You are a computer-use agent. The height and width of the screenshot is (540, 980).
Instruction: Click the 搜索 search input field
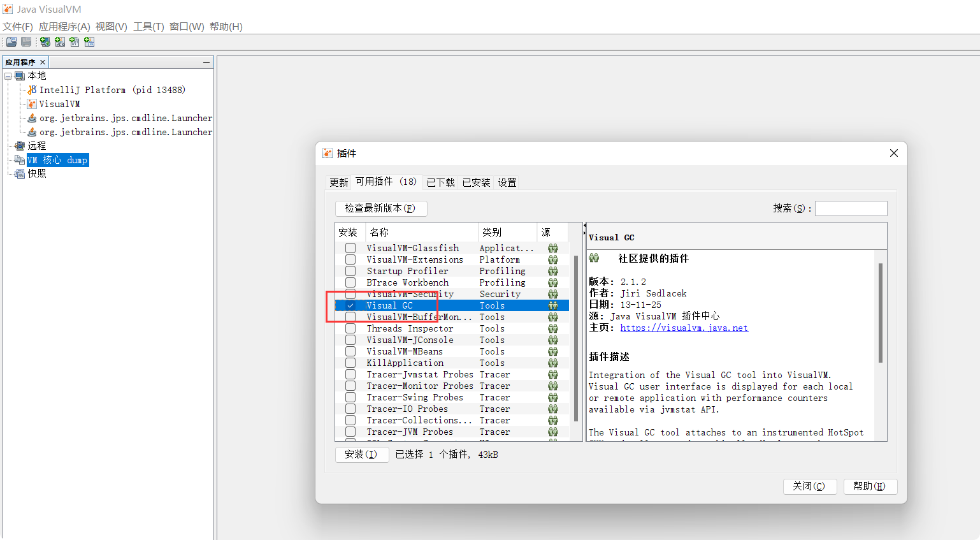coord(851,208)
